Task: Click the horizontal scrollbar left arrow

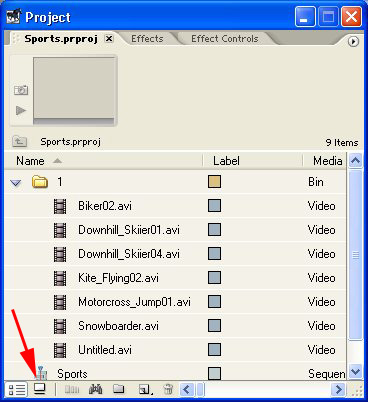Action: pos(187,389)
